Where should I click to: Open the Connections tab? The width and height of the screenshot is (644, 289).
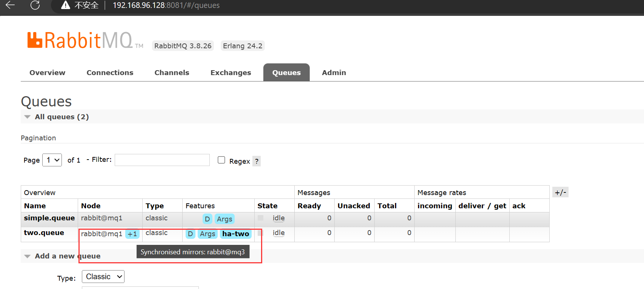[110, 72]
